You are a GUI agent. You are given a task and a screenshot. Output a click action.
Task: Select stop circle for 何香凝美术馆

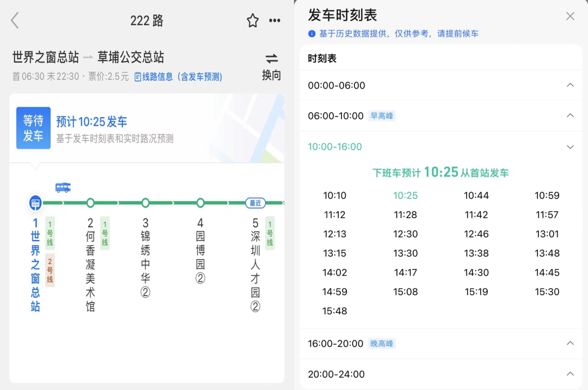pyautogui.click(x=90, y=203)
